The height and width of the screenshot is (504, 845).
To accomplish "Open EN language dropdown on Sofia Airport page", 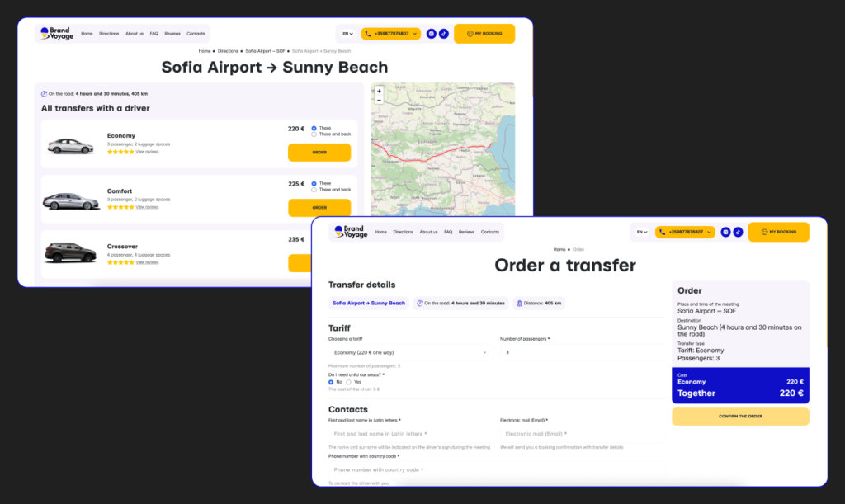I will point(347,34).
